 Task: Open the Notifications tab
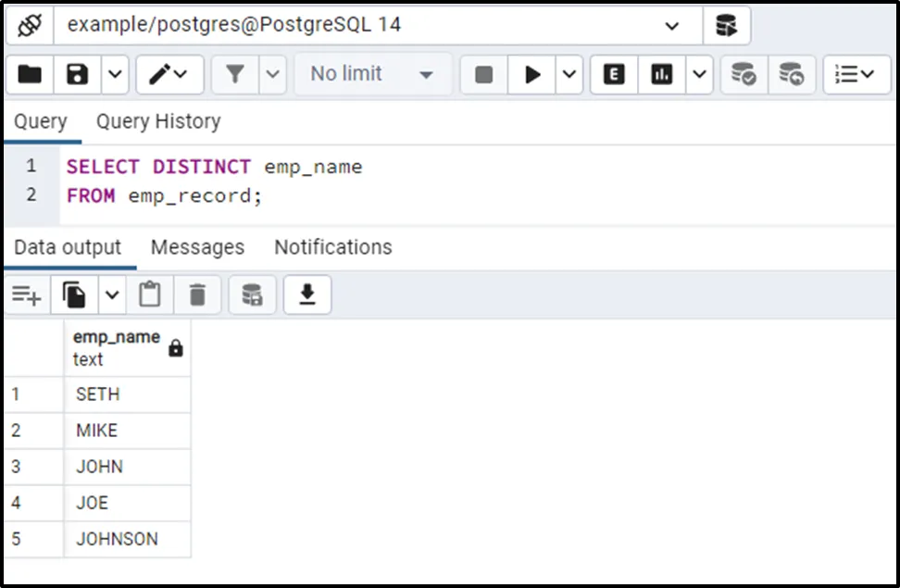(332, 247)
